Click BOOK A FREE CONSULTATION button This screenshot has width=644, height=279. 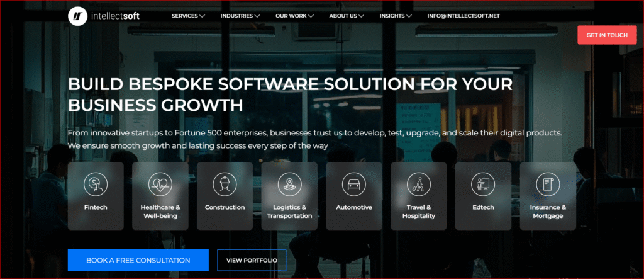click(x=138, y=261)
